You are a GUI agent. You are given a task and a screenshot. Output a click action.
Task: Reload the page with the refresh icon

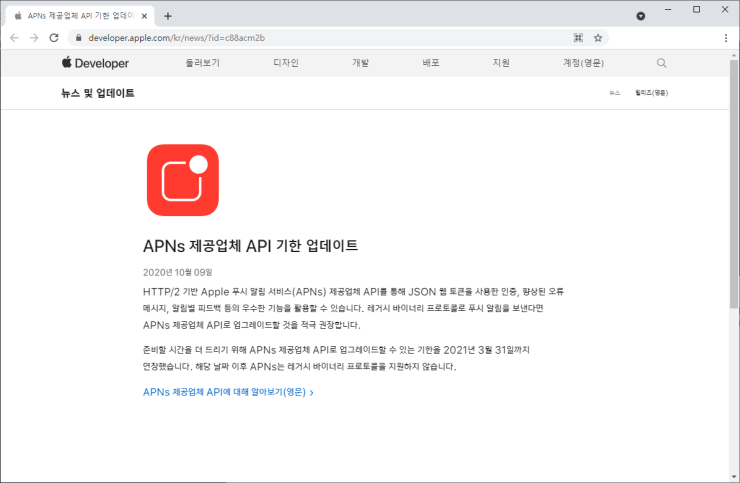point(54,37)
